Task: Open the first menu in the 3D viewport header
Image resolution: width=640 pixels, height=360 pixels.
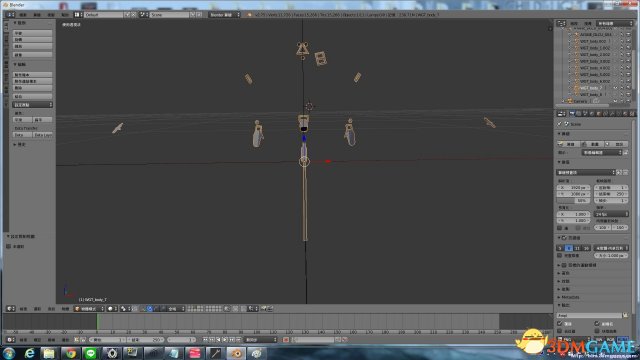Action: coord(24,309)
